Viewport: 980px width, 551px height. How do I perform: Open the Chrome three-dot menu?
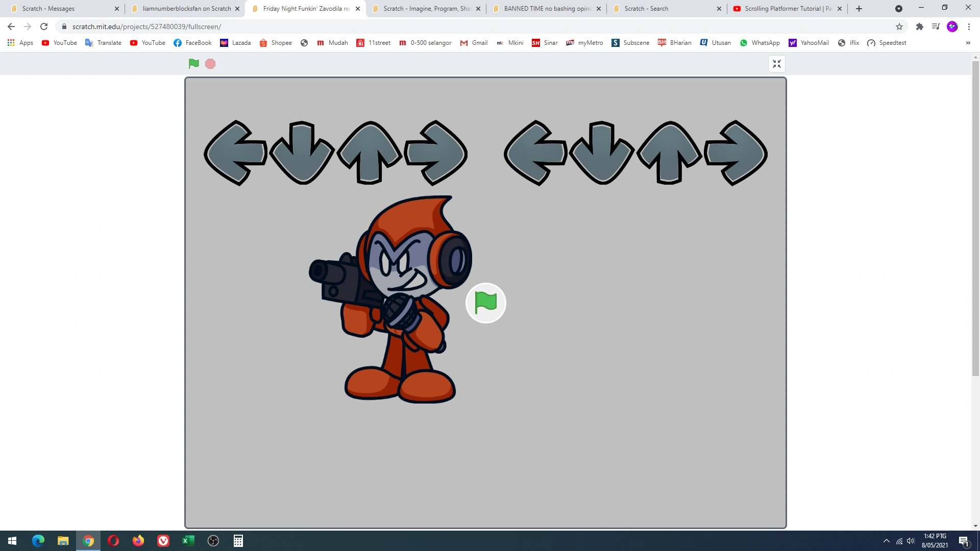969,27
